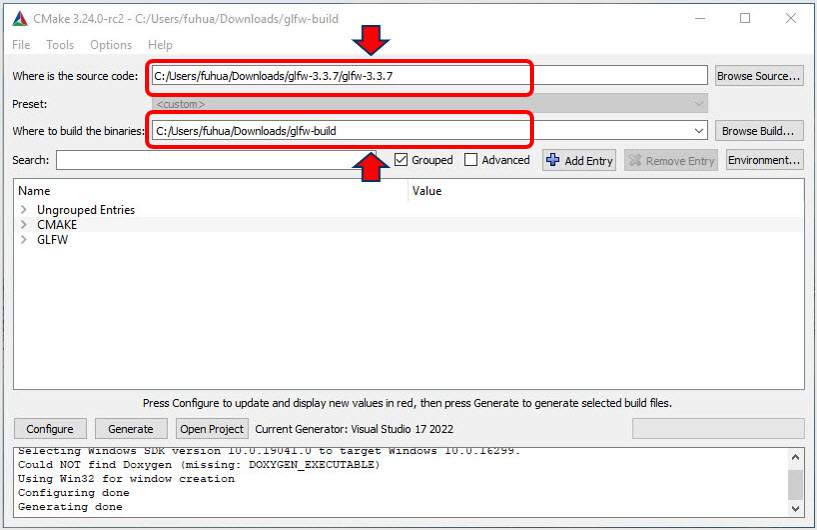Click the progress bar beside Current Generator
The image size is (817, 530).
[718, 429]
